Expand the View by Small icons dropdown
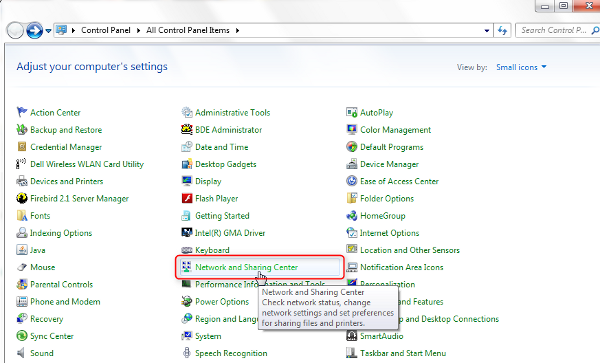Image resolution: width=600 pixels, height=363 pixels. coord(521,67)
